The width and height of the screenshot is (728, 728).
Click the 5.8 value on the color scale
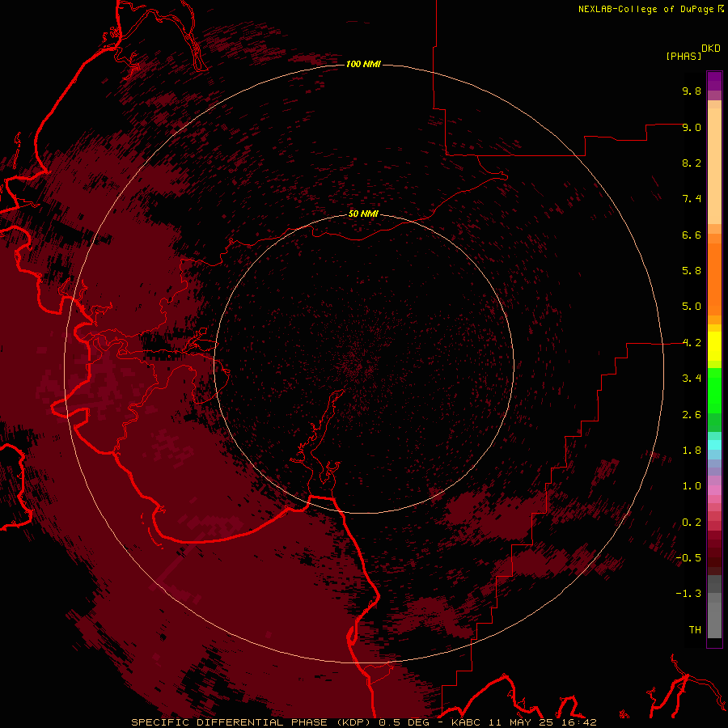tap(692, 271)
